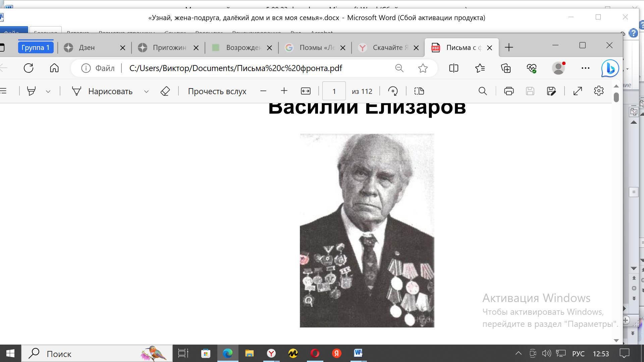Open volume control in tray
Screen dimensions: 644x362
coord(546,353)
